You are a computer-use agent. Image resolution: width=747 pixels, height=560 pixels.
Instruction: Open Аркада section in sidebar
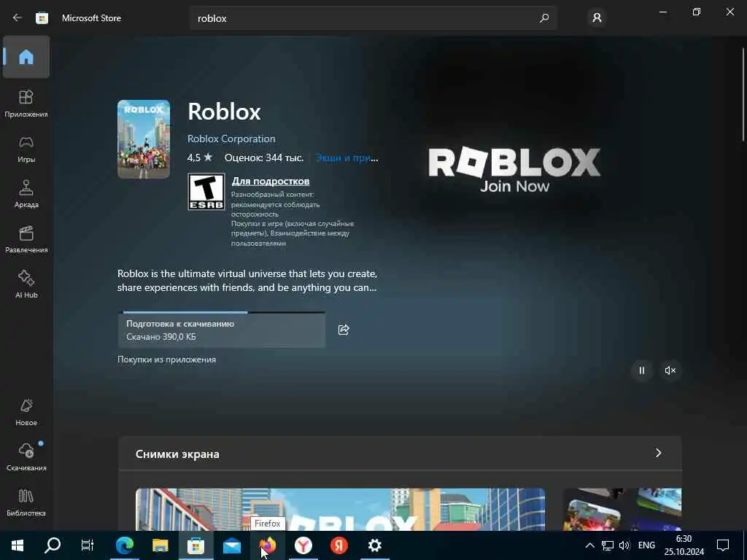click(26, 194)
